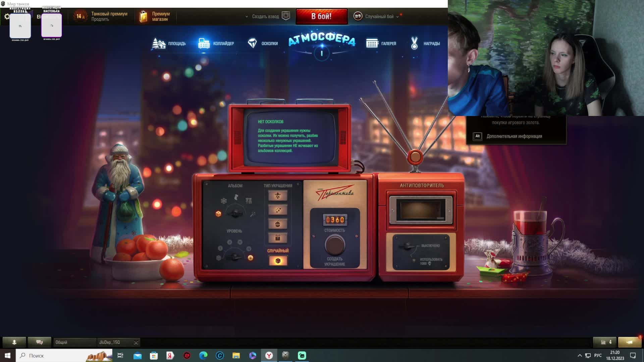Open the Галерея tab
The width and height of the screenshot is (644, 362).
(381, 44)
